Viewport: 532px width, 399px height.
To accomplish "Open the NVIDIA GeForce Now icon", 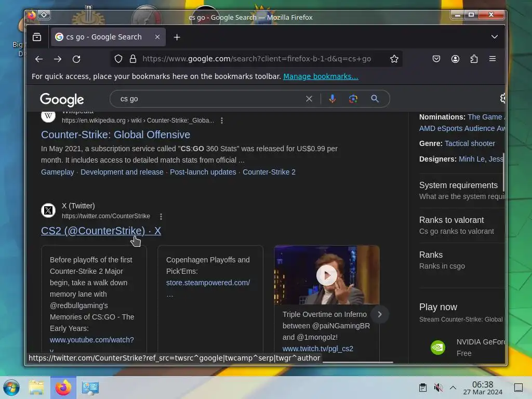I will pos(437,348).
